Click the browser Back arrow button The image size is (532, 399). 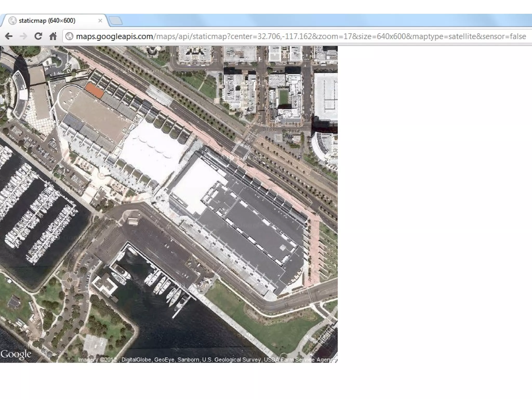pyautogui.click(x=9, y=36)
